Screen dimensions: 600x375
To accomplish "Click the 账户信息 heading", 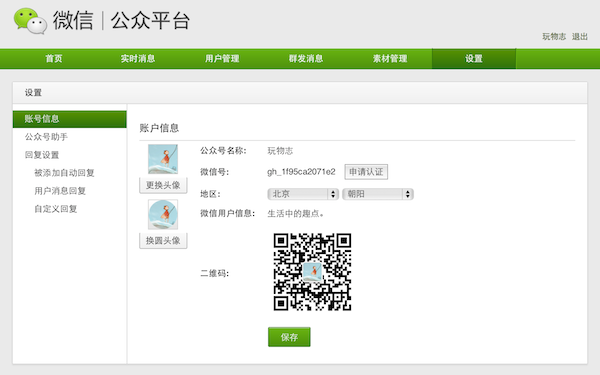I will tap(159, 128).
